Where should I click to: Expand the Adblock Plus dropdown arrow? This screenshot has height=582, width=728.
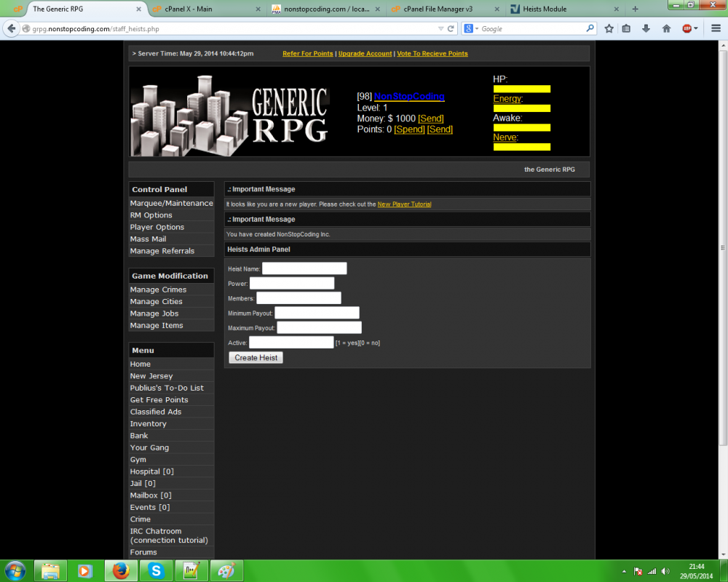click(697, 28)
